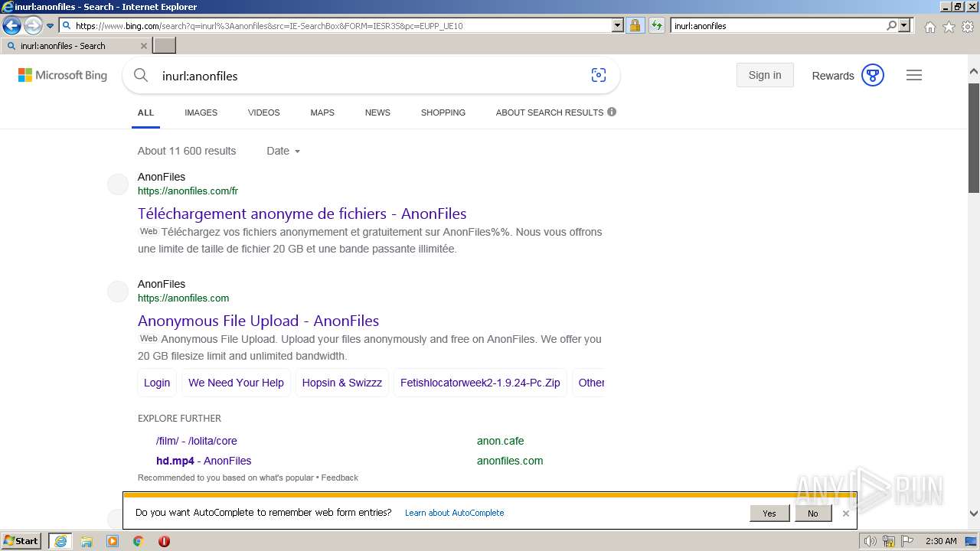Switch to the MAPS tab
The width and height of the screenshot is (980, 551).
[322, 112]
